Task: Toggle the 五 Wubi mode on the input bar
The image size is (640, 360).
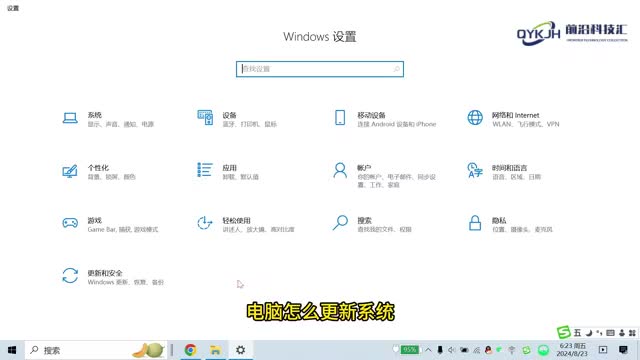Action: point(577,333)
